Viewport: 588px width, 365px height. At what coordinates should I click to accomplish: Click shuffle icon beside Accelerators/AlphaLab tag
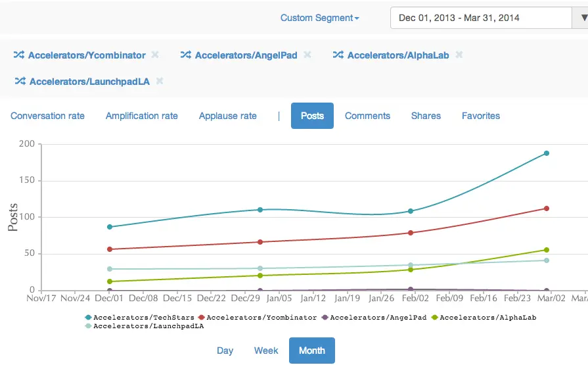coord(338,55)
